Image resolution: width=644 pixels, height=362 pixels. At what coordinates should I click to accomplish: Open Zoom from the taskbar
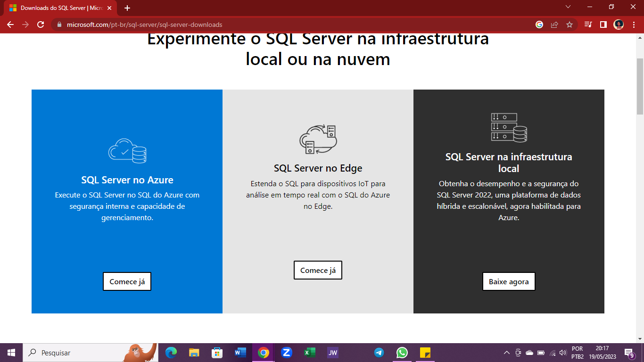click(287, 353)
